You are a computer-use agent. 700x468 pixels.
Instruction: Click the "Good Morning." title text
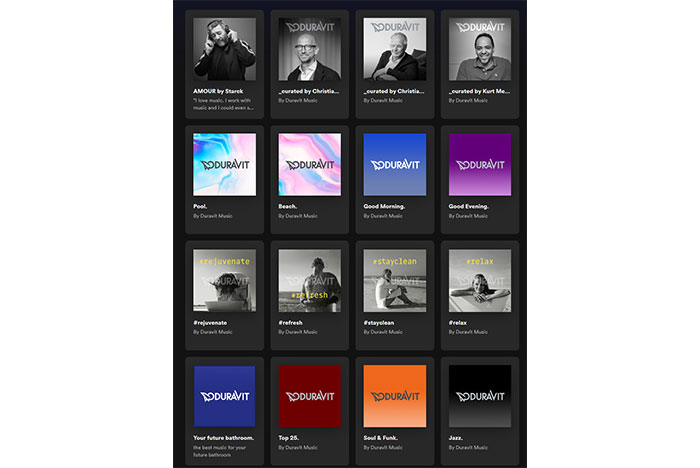pyautogui.click(x=388, y=206)
